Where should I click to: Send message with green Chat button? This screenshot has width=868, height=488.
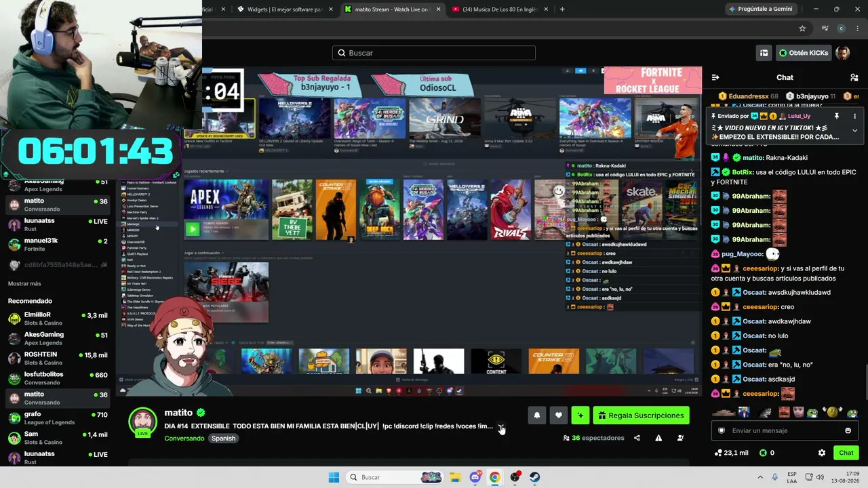coord(846,453)
